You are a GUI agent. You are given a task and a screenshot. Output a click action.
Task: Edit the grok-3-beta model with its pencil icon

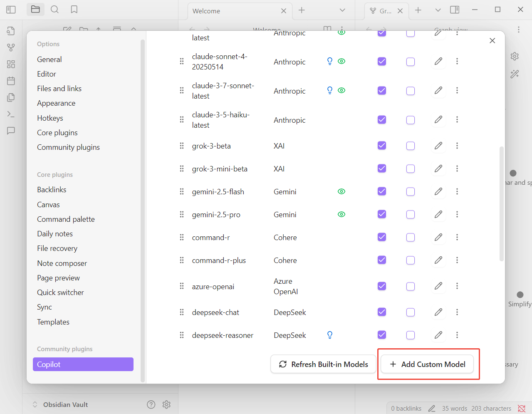[x=438, y=146]
